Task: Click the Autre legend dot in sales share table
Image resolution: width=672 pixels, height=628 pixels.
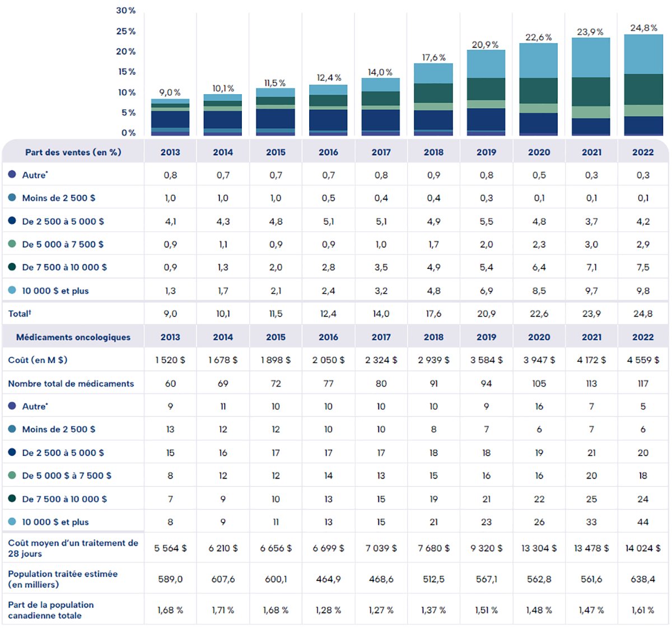Action: tap(12, 175)
